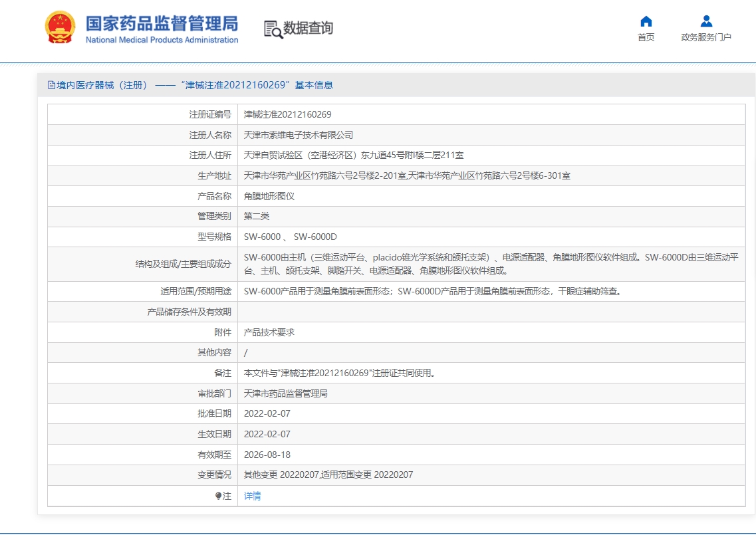
Task: Click 天津市索维电子技术有限公司 cell
Action: click(x=298, y=135)
